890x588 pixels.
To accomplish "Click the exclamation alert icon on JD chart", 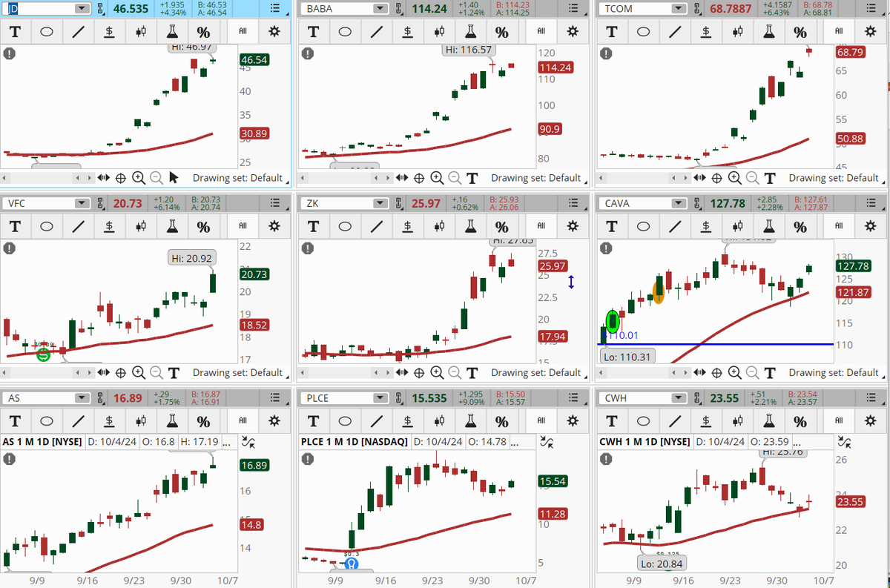I will coord(10,53).
